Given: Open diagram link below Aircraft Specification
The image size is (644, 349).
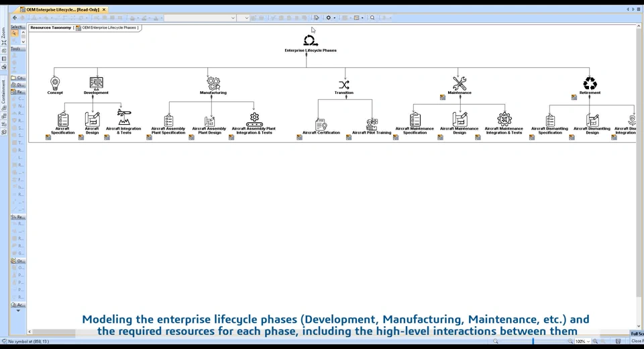Looking at the screenshot, I should pos(48,138).
